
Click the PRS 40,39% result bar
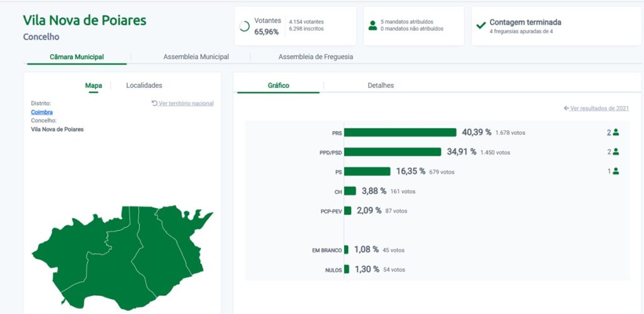point(400,132)
